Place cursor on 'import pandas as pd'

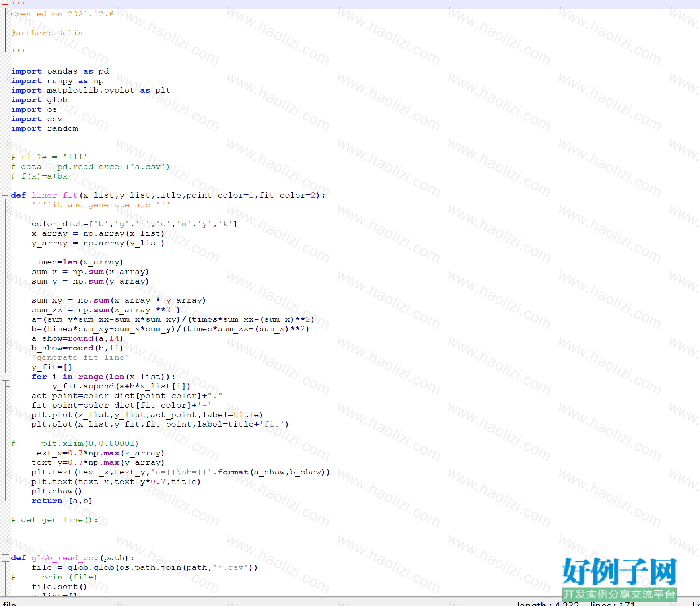pyautogui.click(x=60, y=71)
